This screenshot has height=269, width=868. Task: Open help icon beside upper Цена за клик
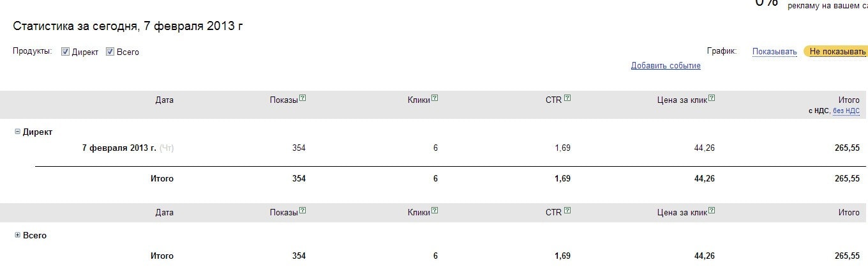point(712,98)
